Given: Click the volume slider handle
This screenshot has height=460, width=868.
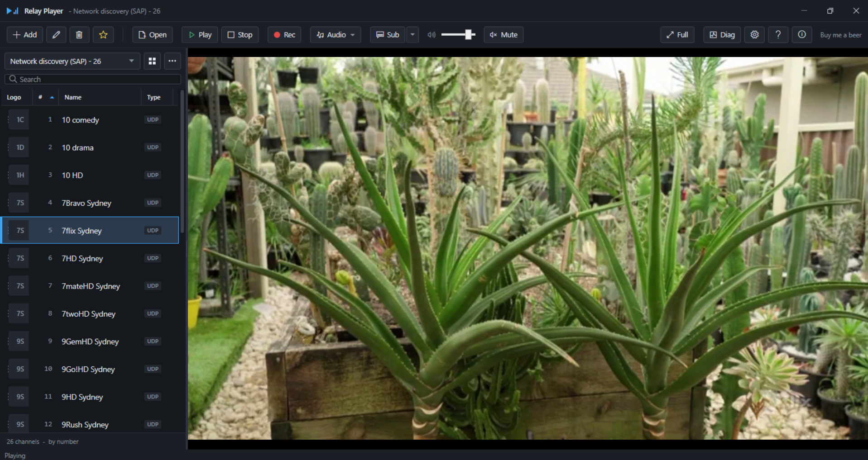Looking at the screenshot, I should 469,34.
